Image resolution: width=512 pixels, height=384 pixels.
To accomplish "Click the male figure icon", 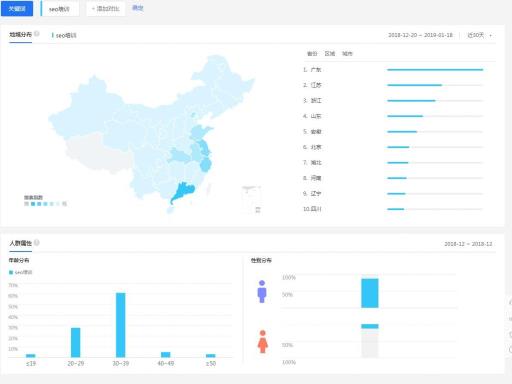I will point(262,291).
